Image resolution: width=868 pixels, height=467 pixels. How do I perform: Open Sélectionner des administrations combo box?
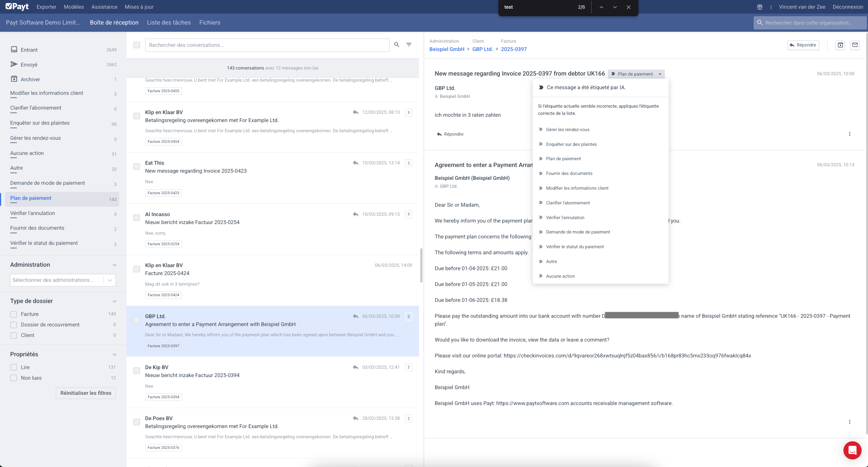63,280
